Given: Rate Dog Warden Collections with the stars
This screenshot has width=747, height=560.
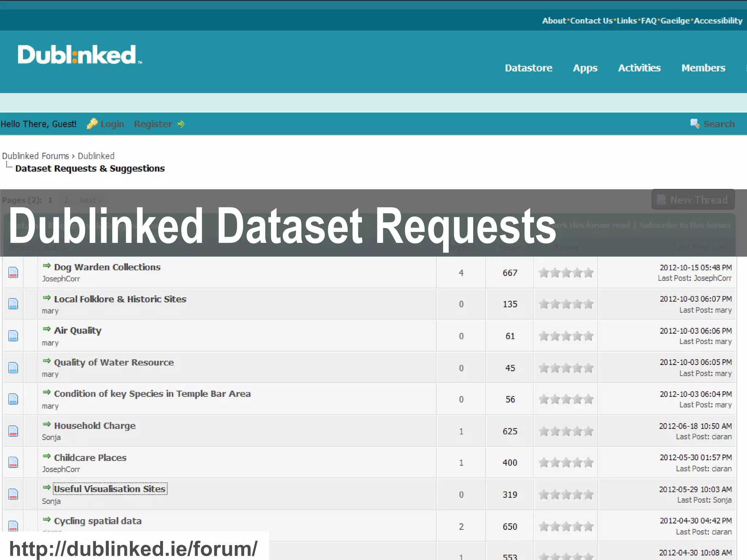Looking at the screenshot, I should (566, 273).
